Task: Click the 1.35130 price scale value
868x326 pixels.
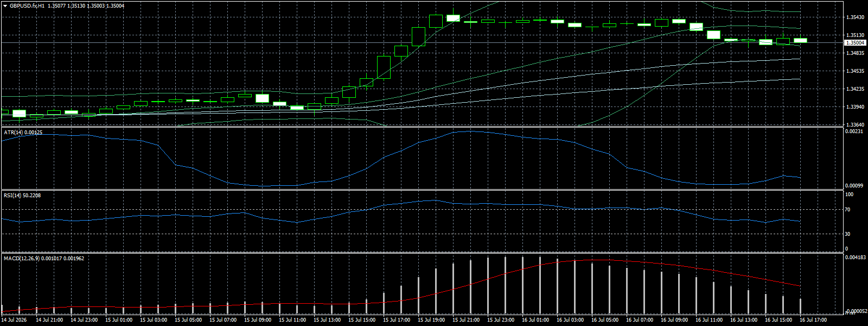Action: [855, 35]
